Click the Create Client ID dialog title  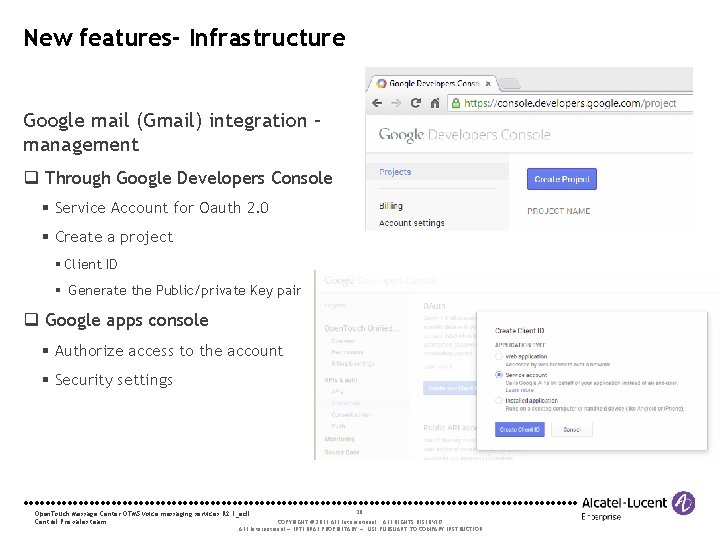pos(519,330)
